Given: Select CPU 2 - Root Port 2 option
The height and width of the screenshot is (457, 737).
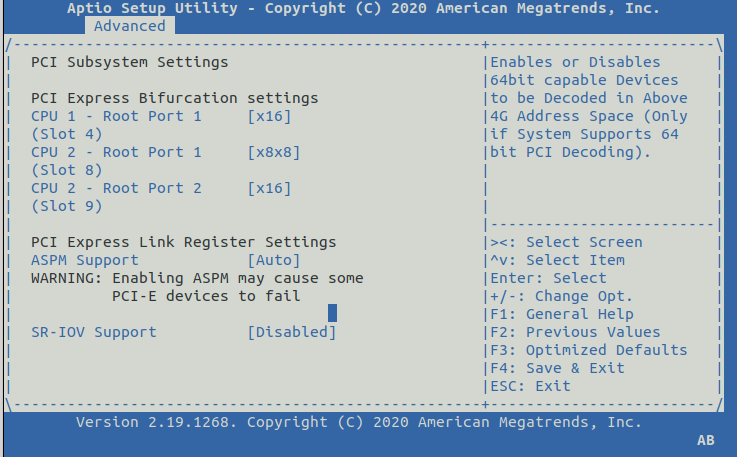Looking at the screenshot, I should [x=116, y=188].
